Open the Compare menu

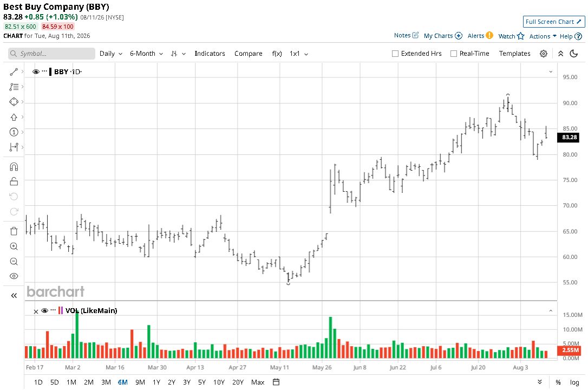tap(249, 54)
